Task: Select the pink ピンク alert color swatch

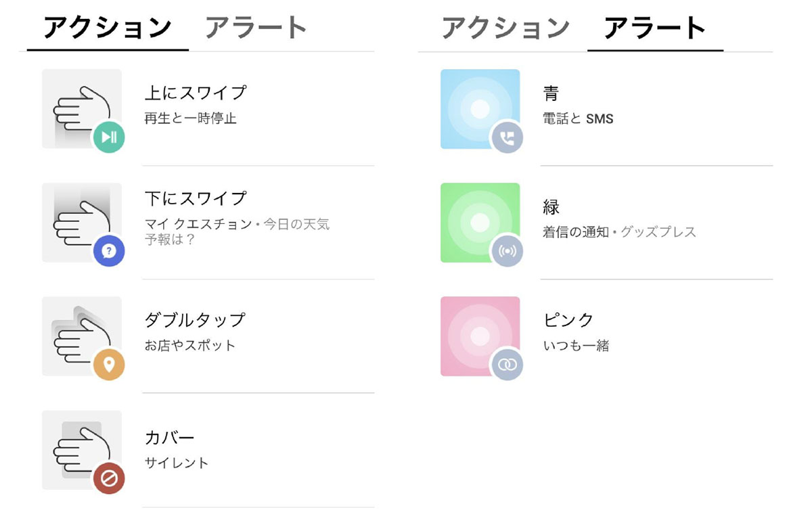Action: [x=480, y=336]
